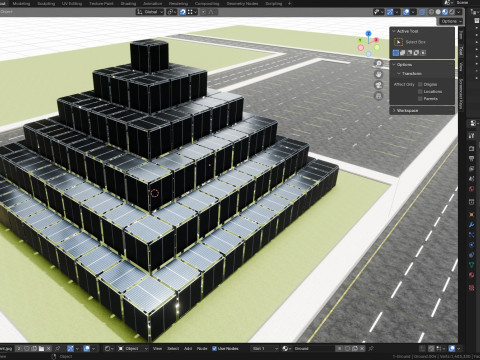The height and width of the screenshot is (360, 480).
Task: Choose Subtract Selection mode icon
Action: [410, 53]
